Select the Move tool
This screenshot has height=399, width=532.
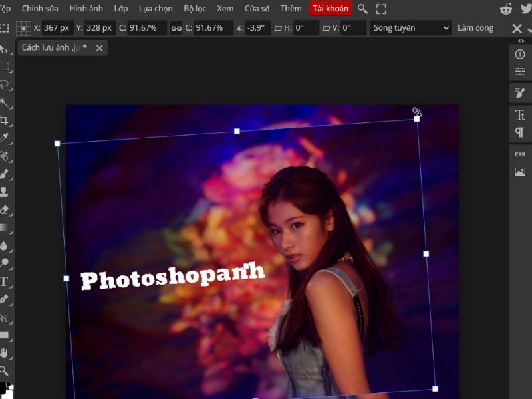[4, 49]
